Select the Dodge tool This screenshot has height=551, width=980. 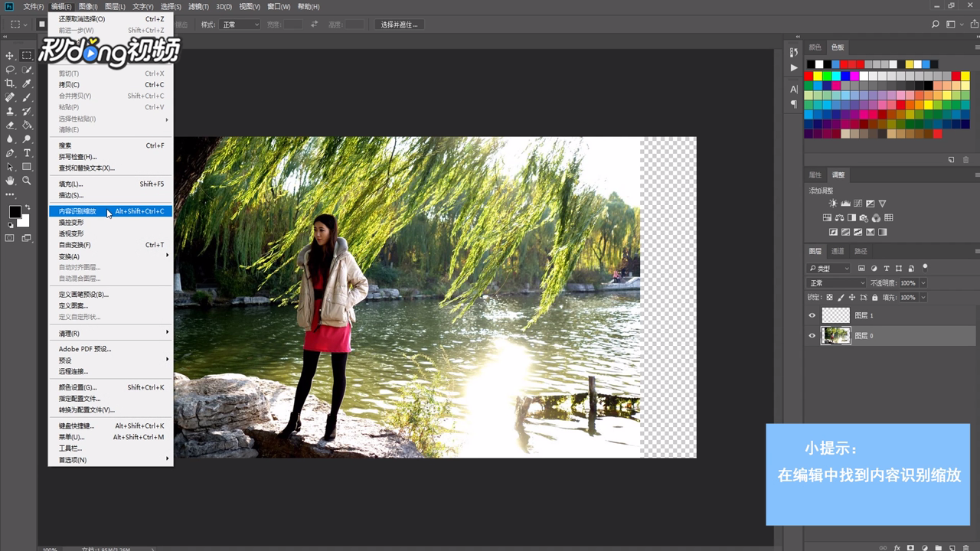point(27,139)
